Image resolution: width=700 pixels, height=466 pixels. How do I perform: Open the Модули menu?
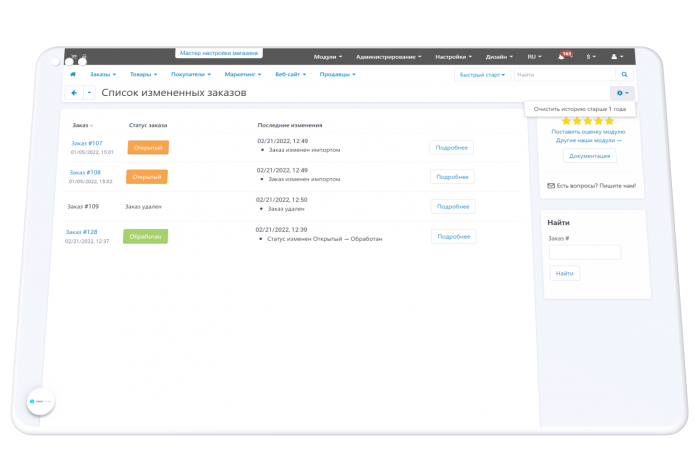click(x=328, y=57)
